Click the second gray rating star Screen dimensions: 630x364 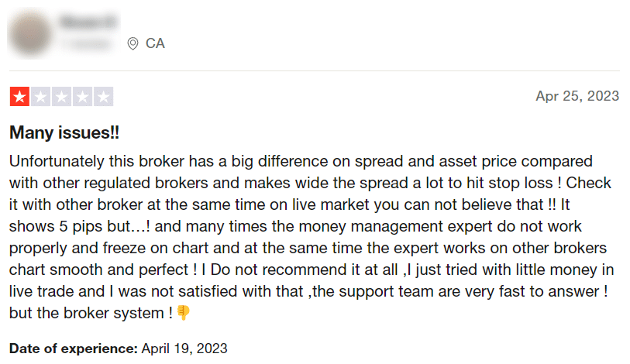(40, 97)
